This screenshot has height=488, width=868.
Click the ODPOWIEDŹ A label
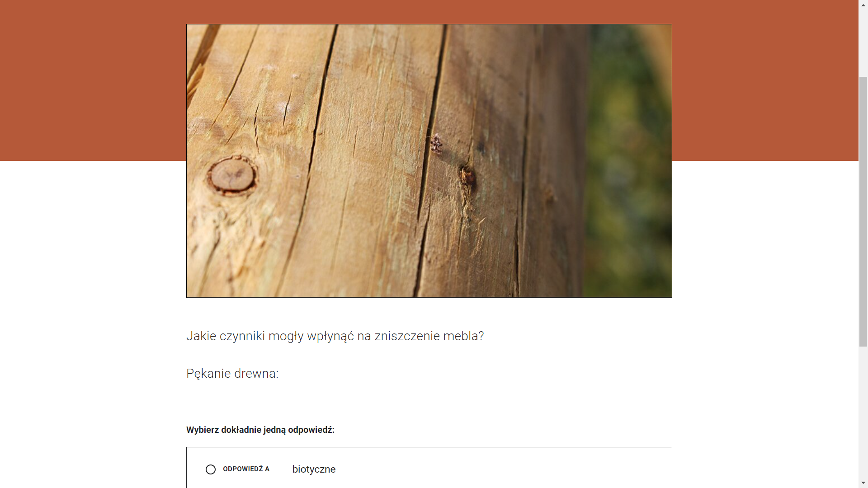coord(246,469)
